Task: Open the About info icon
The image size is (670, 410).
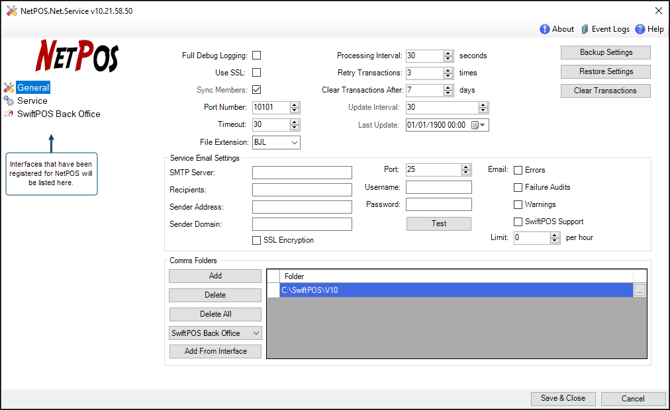Action: tap(545, 30)
